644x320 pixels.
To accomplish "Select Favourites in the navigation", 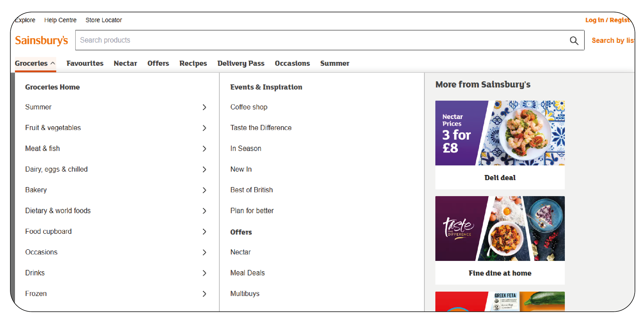I will [85, 63].
